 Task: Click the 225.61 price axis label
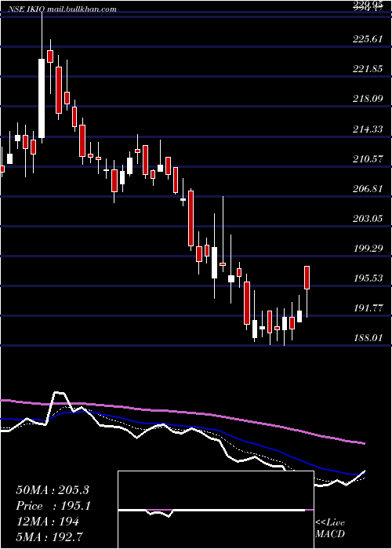coord(368,39)
